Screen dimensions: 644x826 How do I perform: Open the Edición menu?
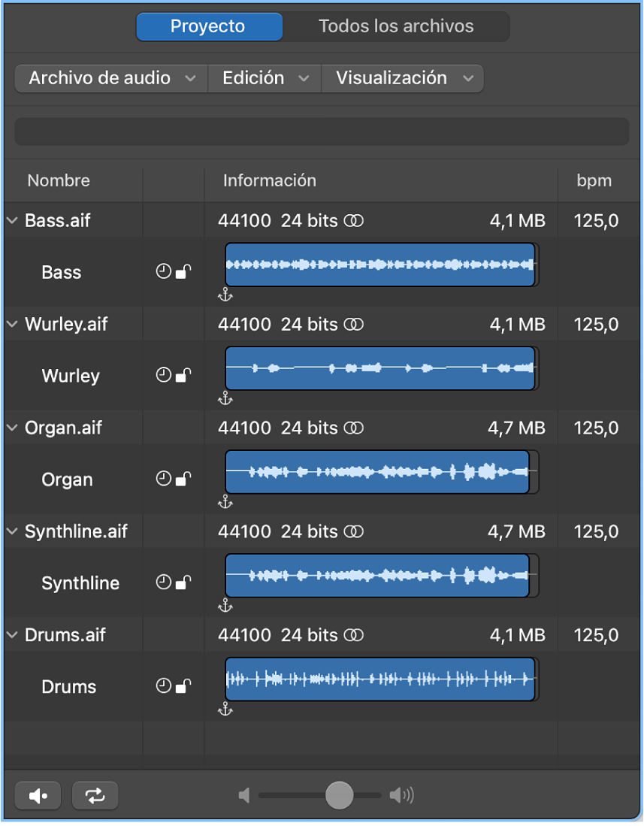tap(265, 78)
